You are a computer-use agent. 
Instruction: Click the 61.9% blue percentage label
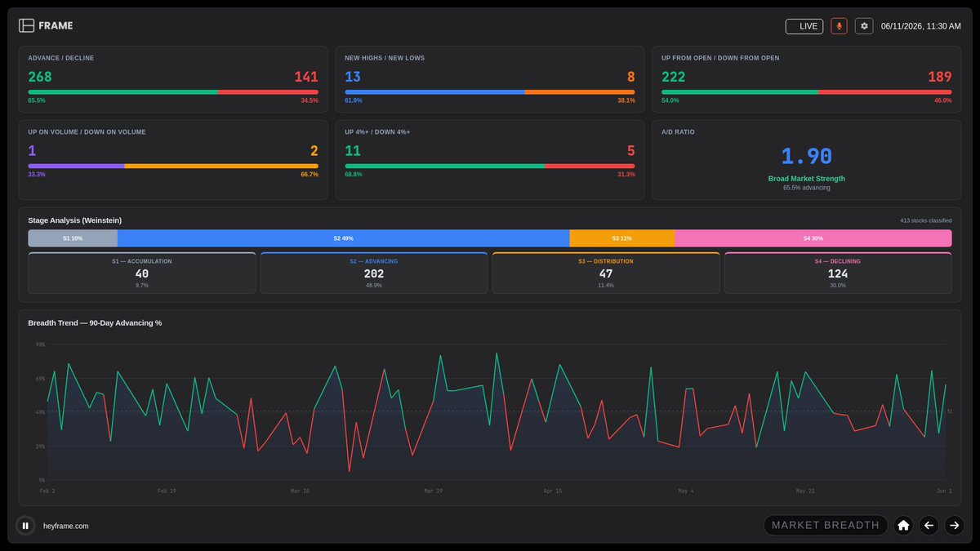coord(354,100)
